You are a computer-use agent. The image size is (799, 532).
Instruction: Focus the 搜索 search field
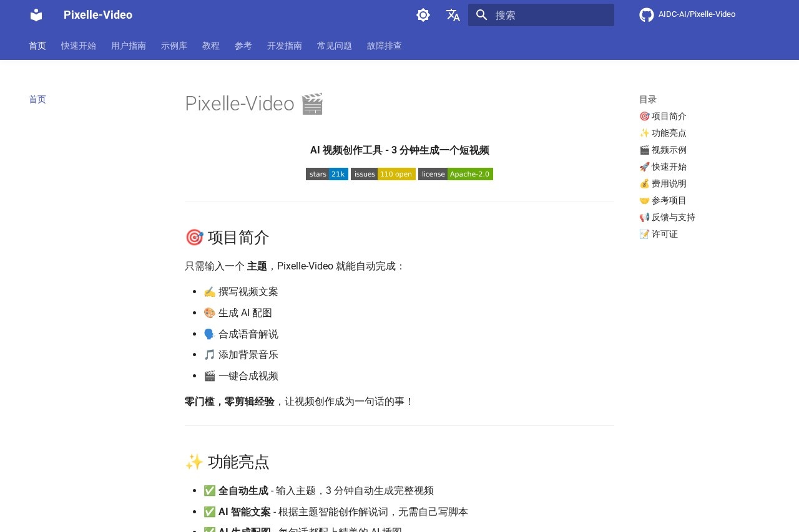pyautogui.click(x=541, y=15)
